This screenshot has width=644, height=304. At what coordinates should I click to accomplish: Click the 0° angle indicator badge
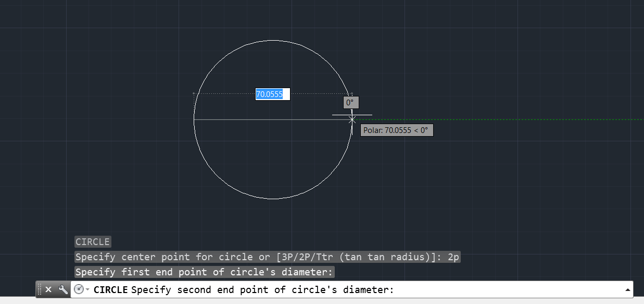pos(350,102)
